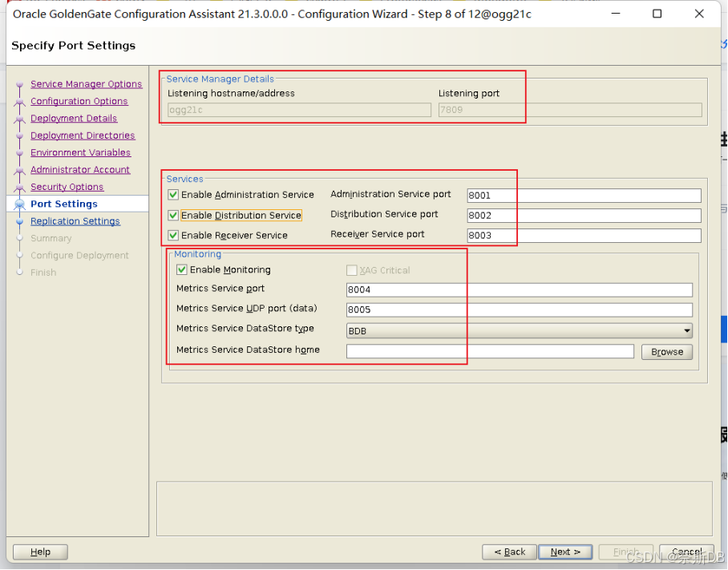The height and width of the screenshot is (570, 728).
Task: Click step marker beside Administrator Account
Action: click(x=19, y=170)
